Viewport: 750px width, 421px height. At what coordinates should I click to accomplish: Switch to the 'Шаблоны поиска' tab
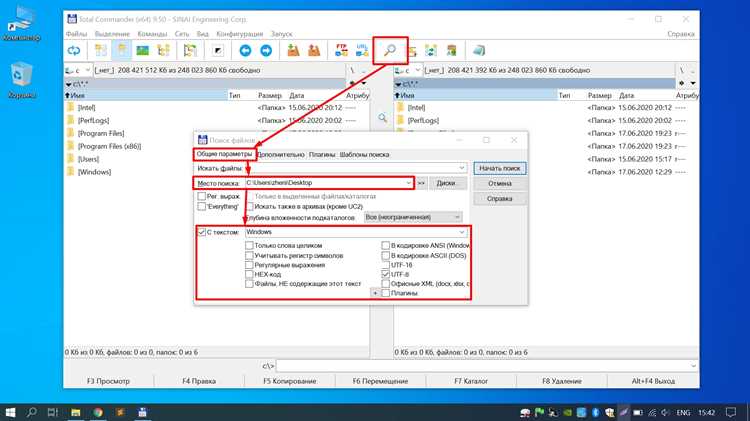(x=364, y=155)
